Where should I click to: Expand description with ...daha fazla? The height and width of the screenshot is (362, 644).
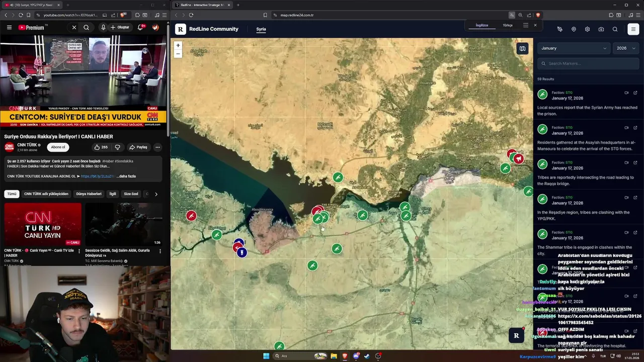point(126,176)
